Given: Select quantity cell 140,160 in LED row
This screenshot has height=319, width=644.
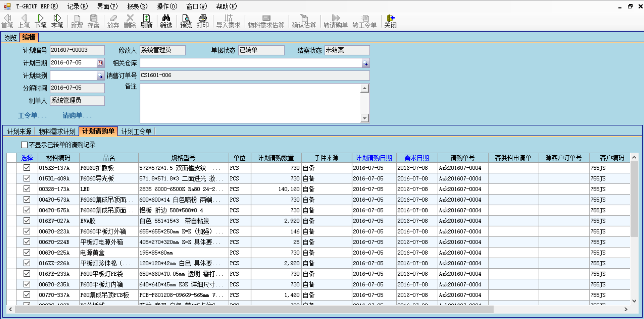Looking at the screenshot, I should click(x=276, y=189).
